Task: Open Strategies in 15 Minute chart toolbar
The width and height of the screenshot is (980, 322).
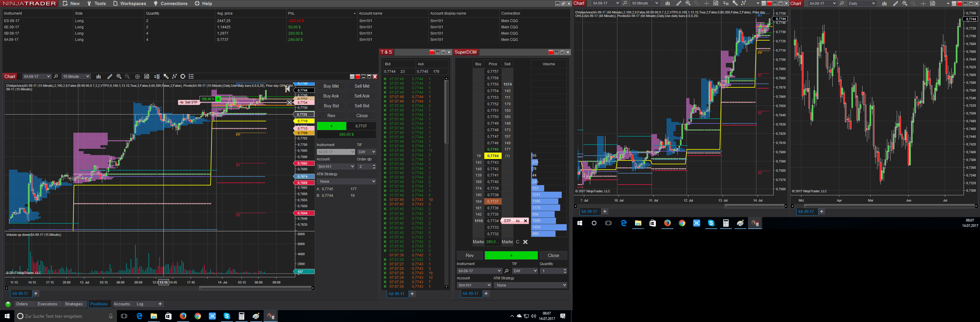Action: pyautogui.click(x=174, y=76)
